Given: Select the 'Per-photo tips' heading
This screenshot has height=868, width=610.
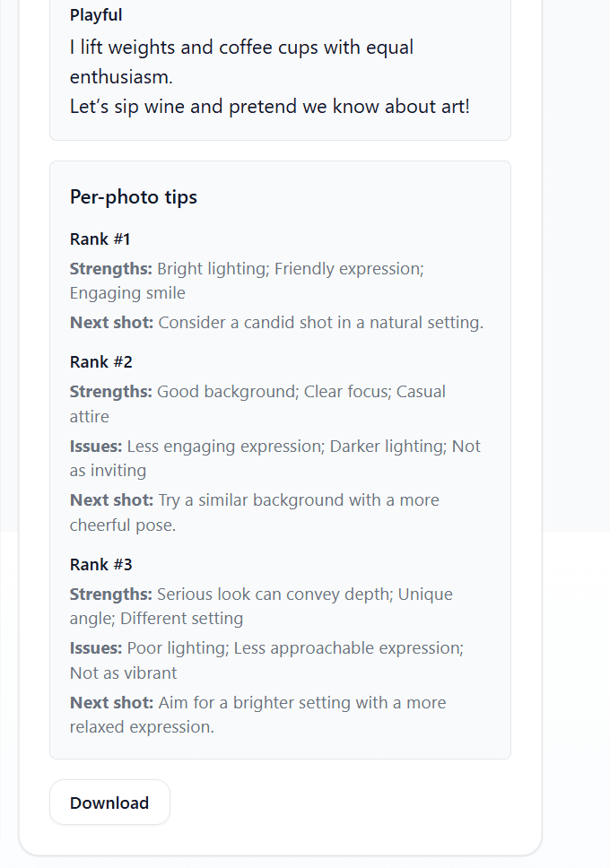Looking at the screenshot, I should (133, 196).
